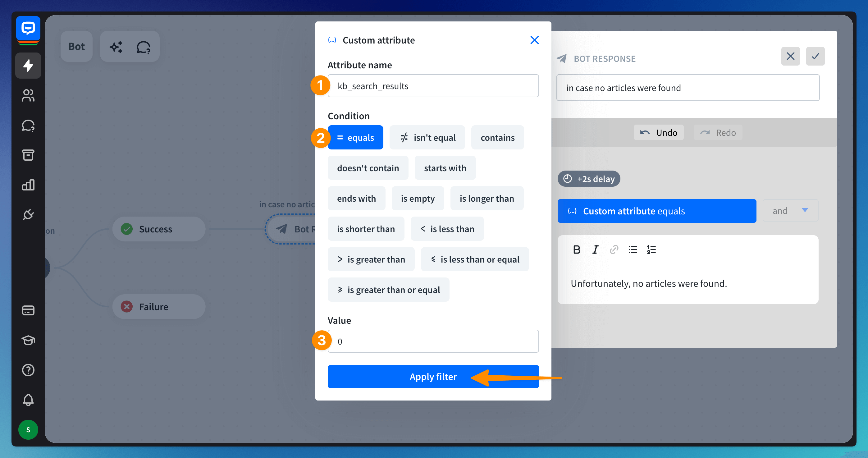Open the +2s delay setting

click(588, 179)
